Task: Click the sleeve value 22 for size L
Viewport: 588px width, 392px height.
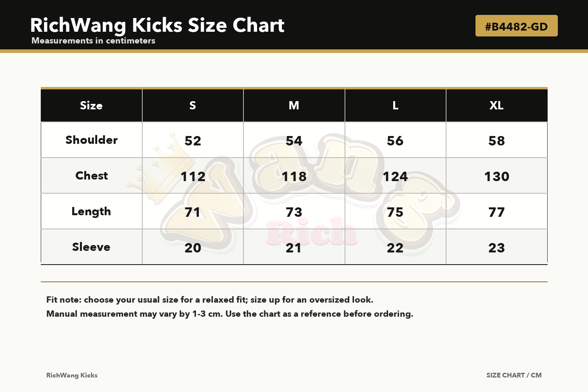Action: pos(395,248)
